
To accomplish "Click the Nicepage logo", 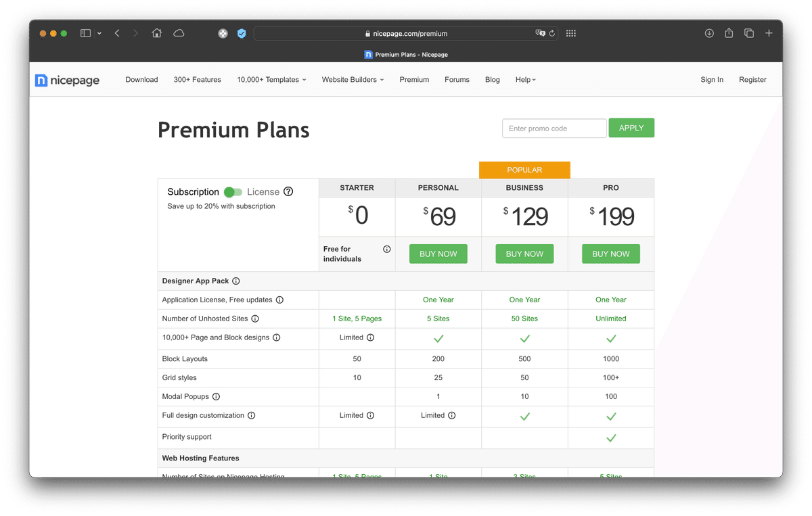I will (67, 80).
